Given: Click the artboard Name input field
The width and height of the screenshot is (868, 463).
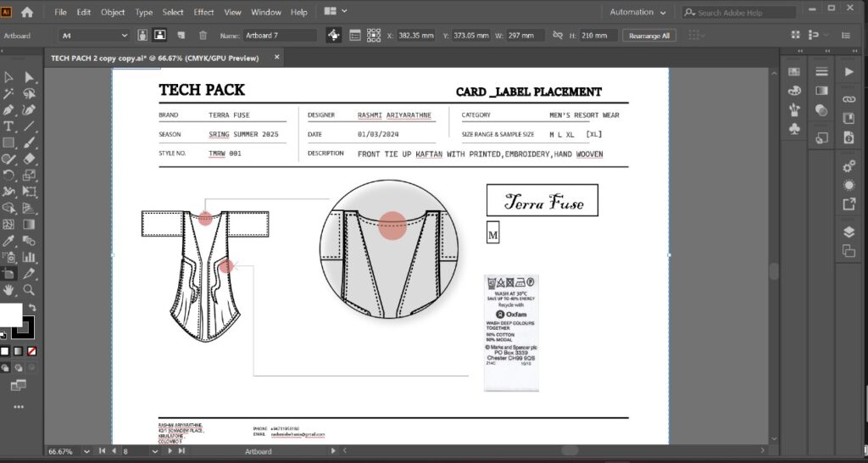Looking at the screenshot, I should coord(280,36).
